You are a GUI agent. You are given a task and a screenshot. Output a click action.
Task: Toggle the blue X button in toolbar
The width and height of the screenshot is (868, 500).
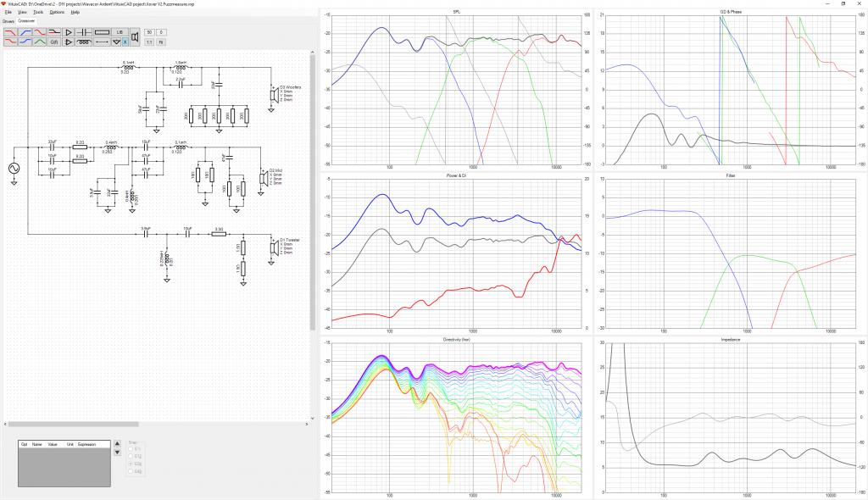pyautogui.click(x=125, y=42)
